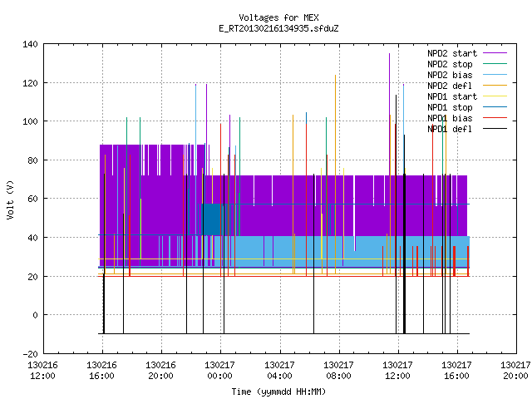Click the 130217 00:00 x-axis tick label
The image size is (532, 399).
tap(219, 371)
